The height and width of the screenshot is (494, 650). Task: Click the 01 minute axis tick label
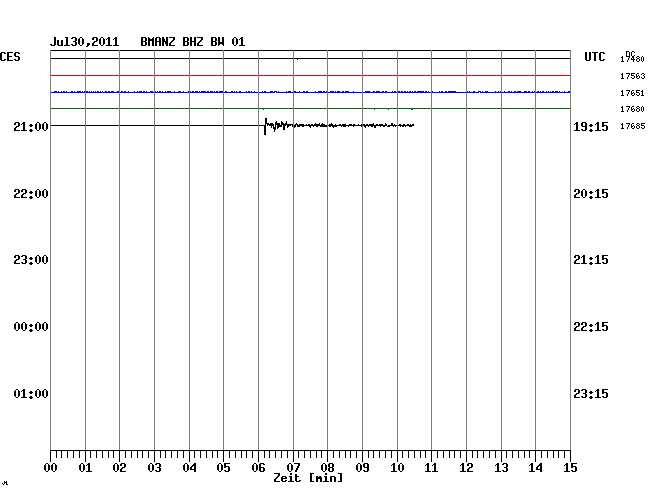85,468
